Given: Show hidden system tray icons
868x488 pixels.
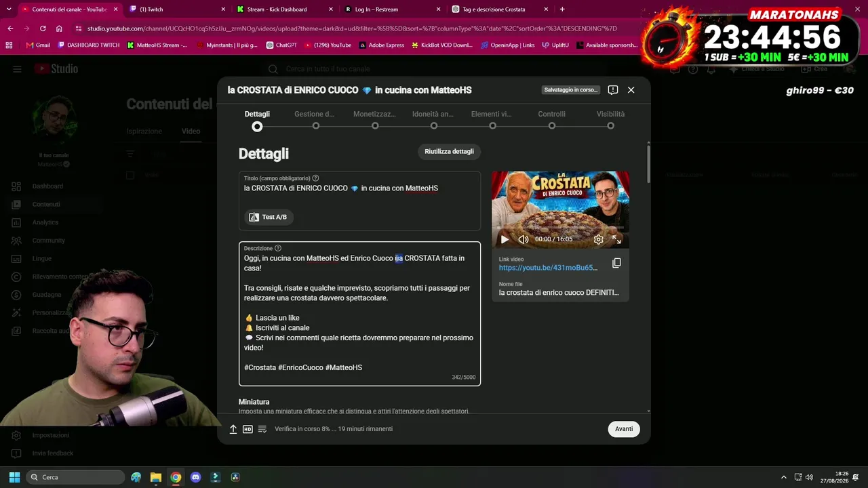Looking at the screenshot, I should click(784, 477).
